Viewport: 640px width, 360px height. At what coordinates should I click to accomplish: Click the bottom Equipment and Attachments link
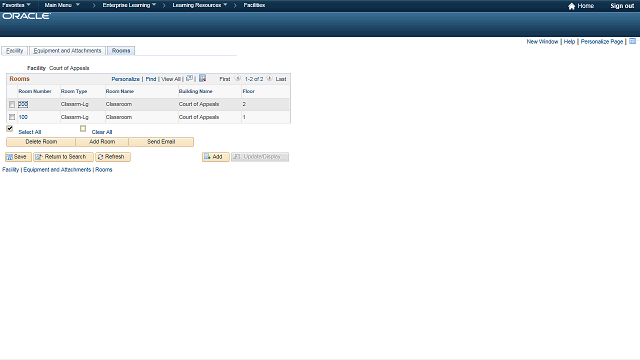pos(57,170)
